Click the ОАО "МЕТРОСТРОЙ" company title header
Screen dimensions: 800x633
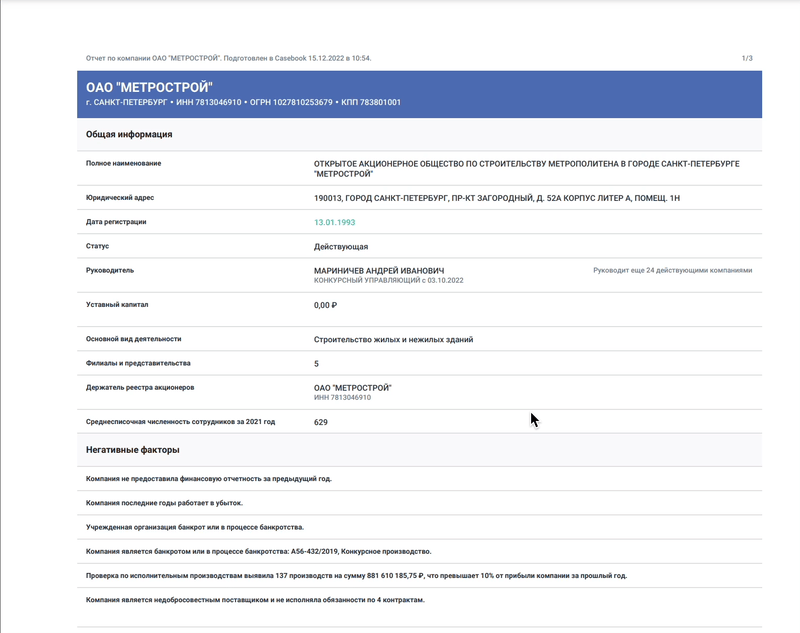(149, 88)
